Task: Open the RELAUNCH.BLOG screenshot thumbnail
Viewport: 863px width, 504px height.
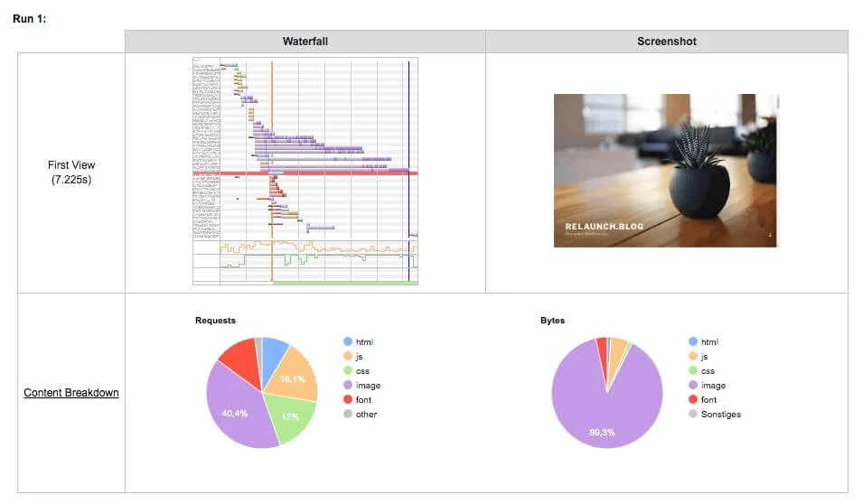Action: point(666,171)
